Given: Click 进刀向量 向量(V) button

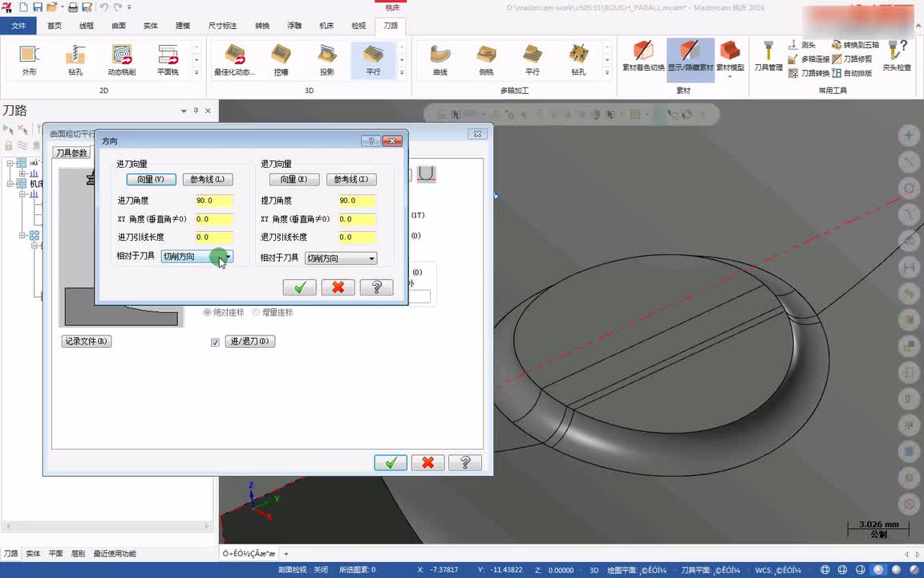Looking at the screenshot, I should point(152,179).
